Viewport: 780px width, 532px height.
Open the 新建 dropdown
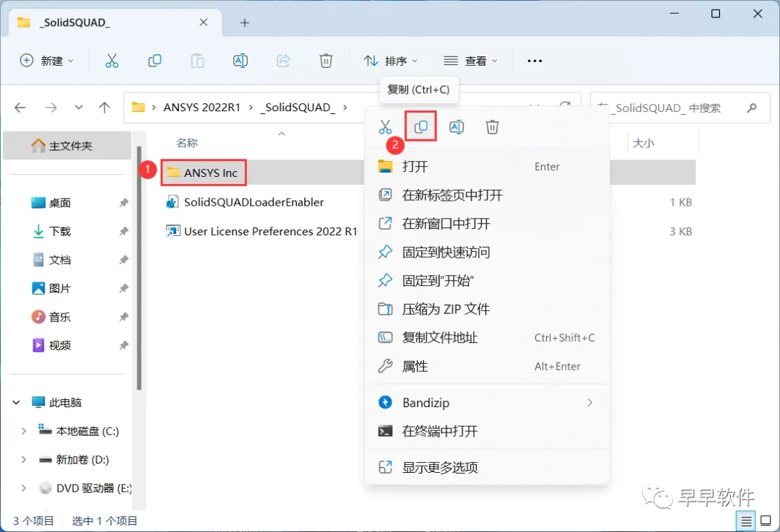tap(46, 61)
